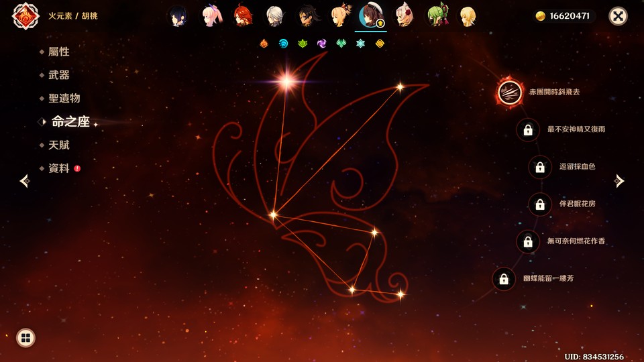
Task: Select the red-haired character portrait
Action: pos(242,16)
